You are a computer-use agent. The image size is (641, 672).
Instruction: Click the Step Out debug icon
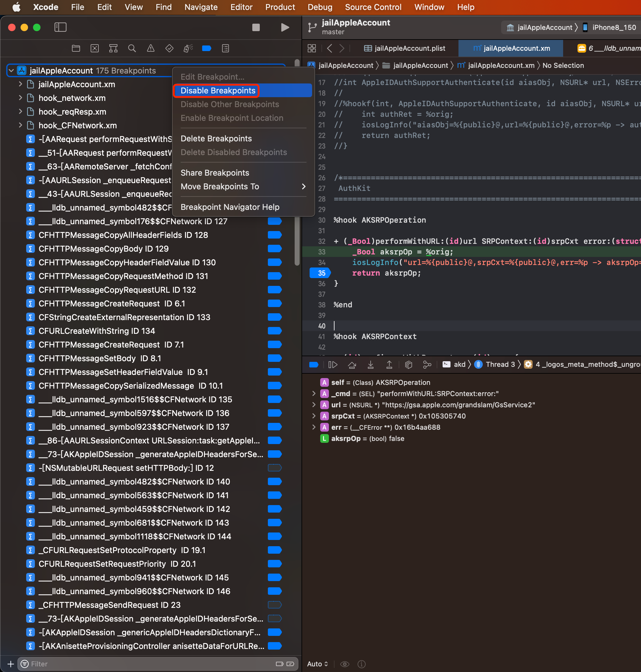point(389,365)
